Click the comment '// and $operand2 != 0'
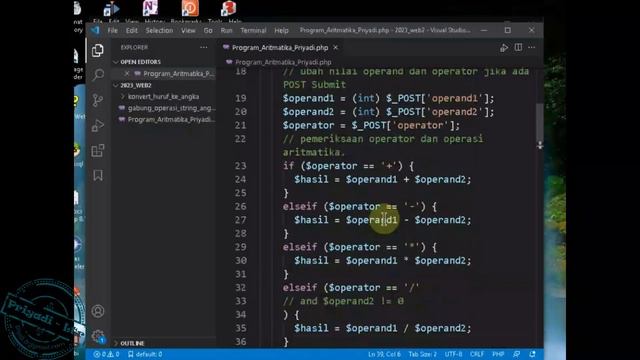The height and width of the screenshot is (360, 640). pos(343,301)
